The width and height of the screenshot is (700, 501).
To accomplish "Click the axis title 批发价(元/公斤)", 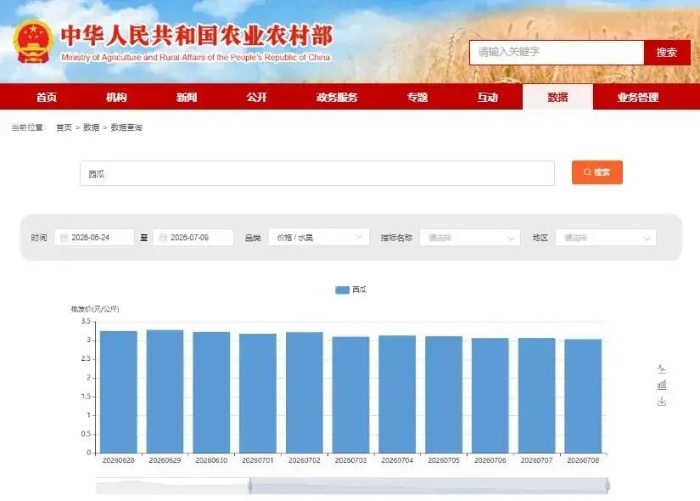I will (x=95, y=309).
